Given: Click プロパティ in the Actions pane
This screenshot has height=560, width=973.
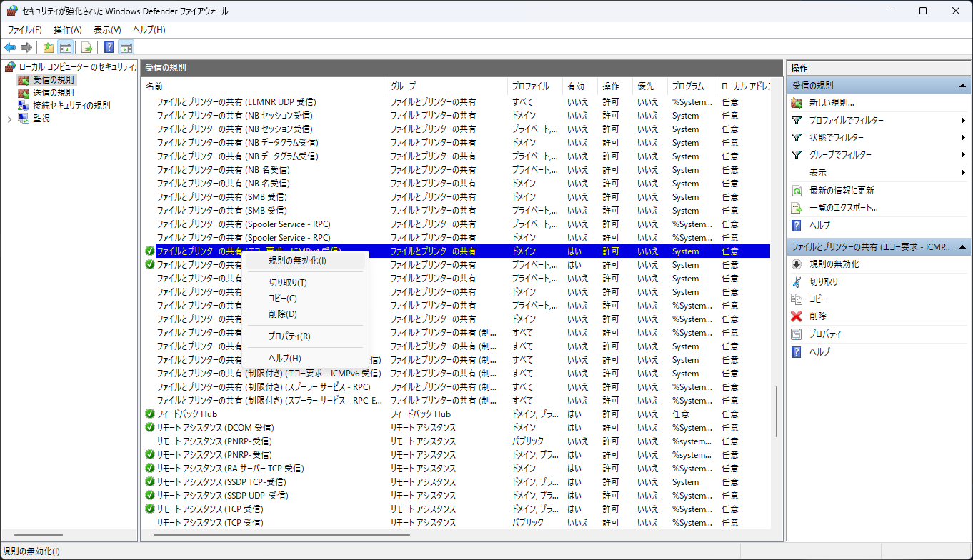Looking at the screenshot, I should pos(825,334).
